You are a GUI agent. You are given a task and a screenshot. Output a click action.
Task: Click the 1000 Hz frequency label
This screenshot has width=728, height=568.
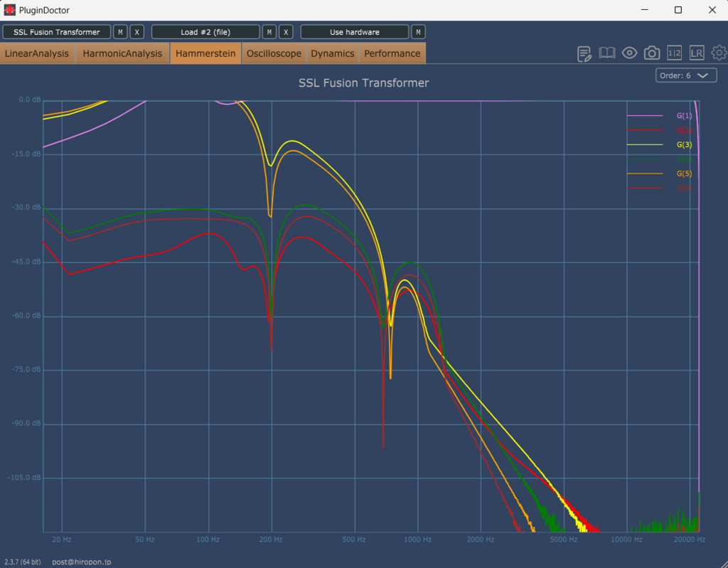click(417, 539)
